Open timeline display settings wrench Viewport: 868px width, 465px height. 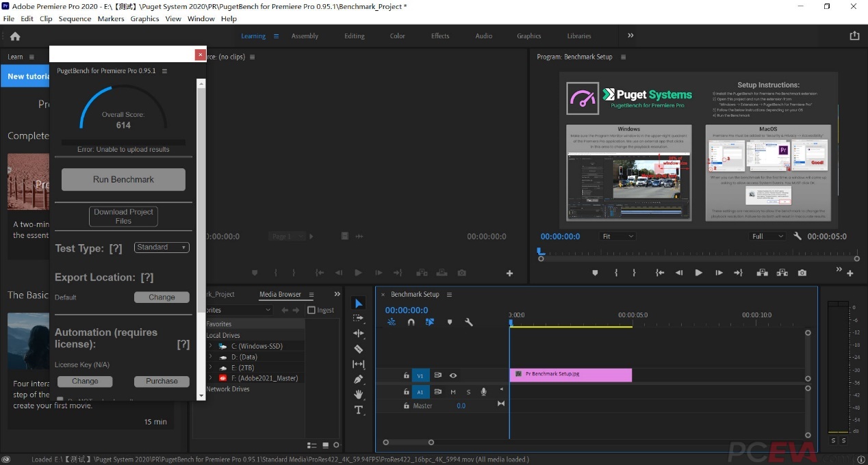[x=469, y=321]
